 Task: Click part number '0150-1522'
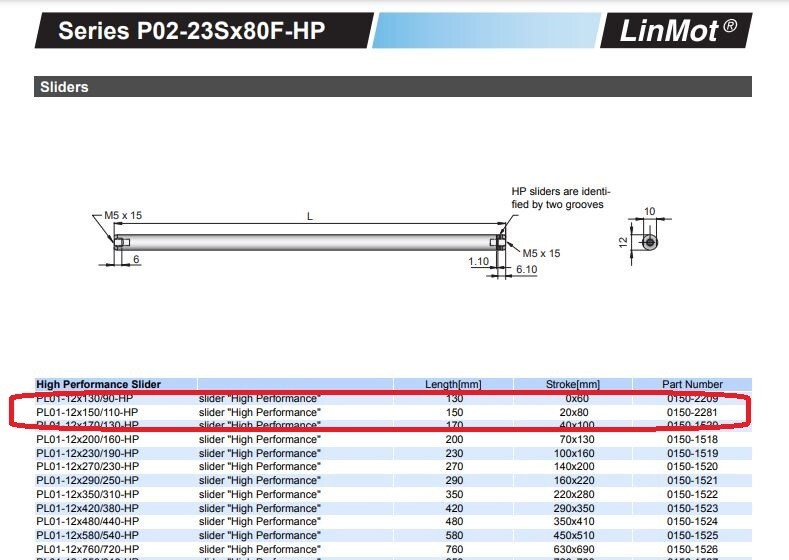click(x=692, y=495)
